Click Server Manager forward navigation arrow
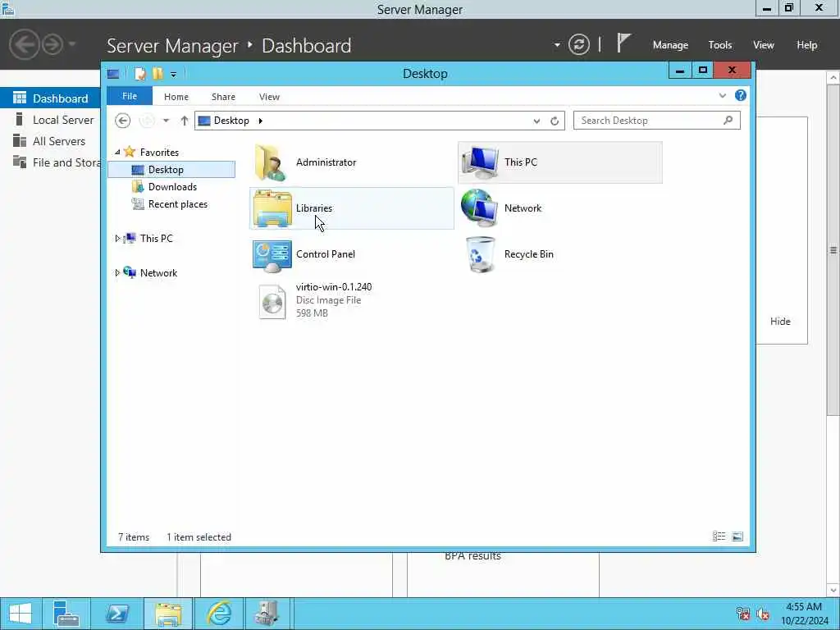This screenshot has width=840, height=630. point(52,44)
